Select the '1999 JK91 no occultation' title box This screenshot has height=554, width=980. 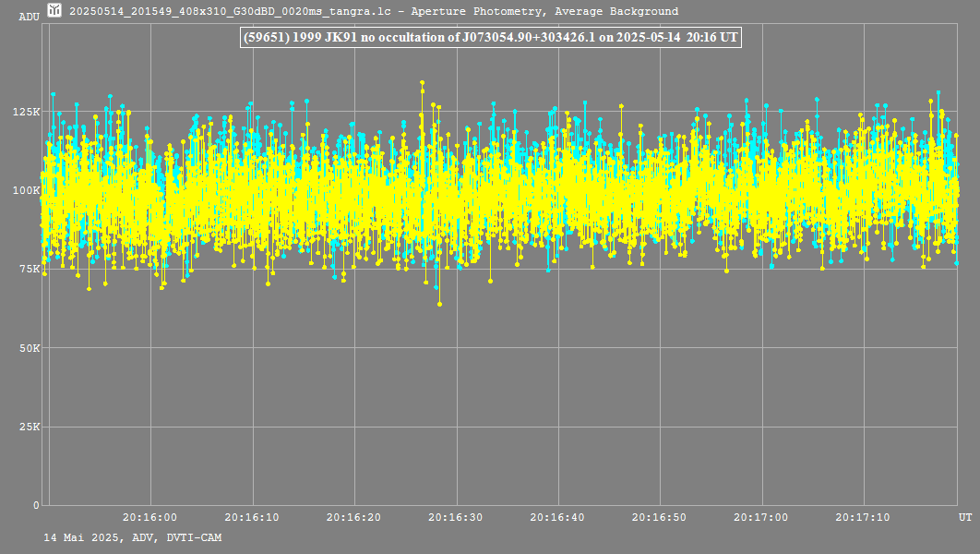point(490,37)
